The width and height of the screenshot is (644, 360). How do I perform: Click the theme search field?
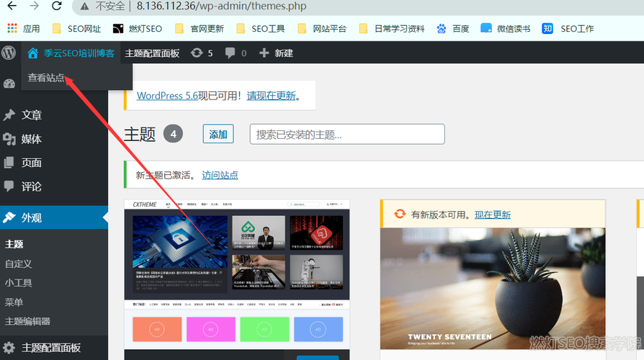[x=347, y=134]
